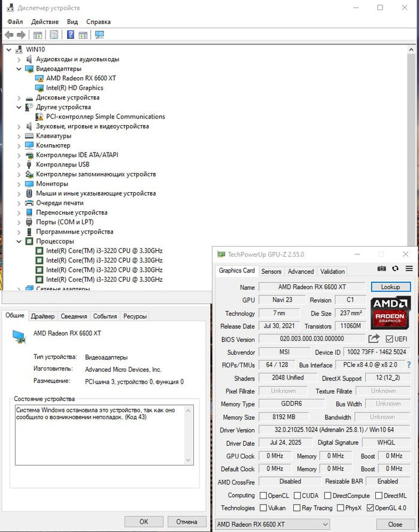419x532 pixels.
Task: Click the device tree vertical scrollbar up arrow
Action: [x=411, y=50]
